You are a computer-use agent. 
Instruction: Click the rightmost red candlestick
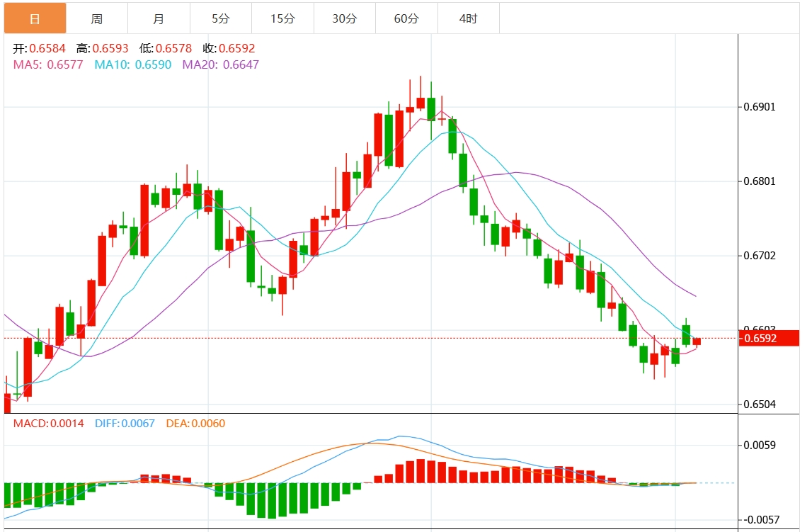pos(697,341)
